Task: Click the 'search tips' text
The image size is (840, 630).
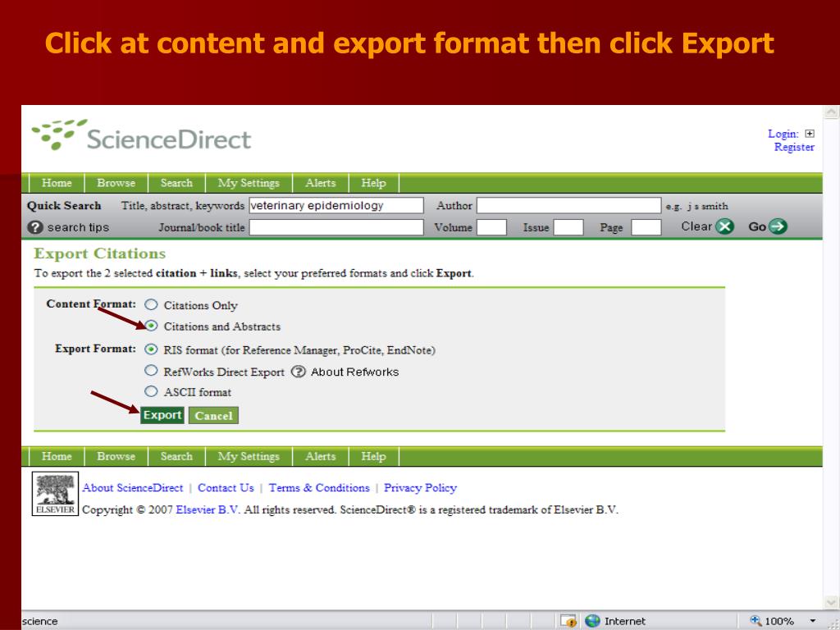Action: (x=78, y=227)
